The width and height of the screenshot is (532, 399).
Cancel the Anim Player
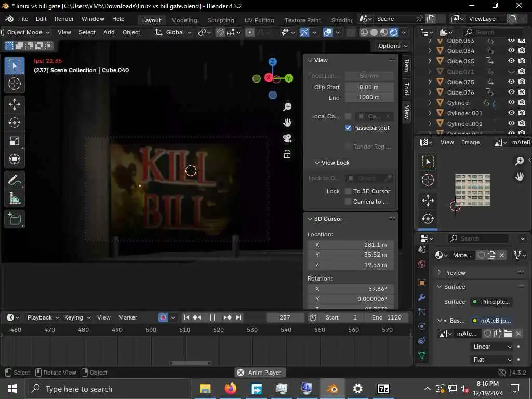coord(240,373)
